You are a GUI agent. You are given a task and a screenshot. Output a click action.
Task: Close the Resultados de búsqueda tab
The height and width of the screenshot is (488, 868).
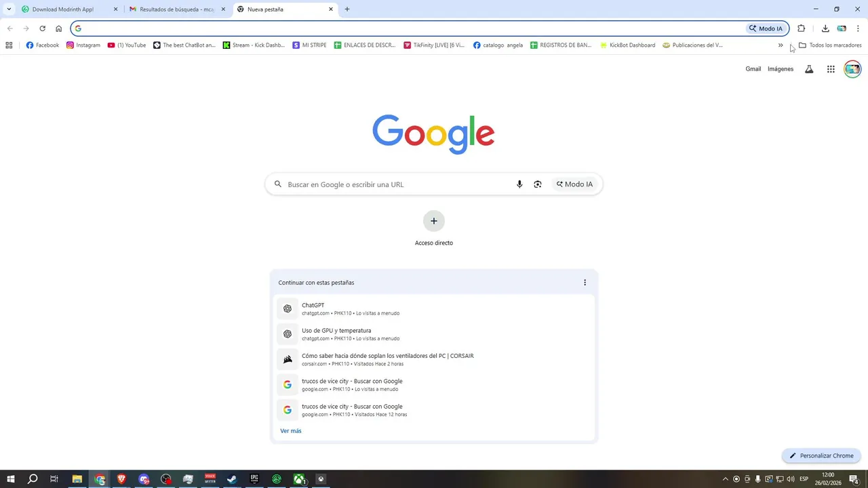[223, 9]
